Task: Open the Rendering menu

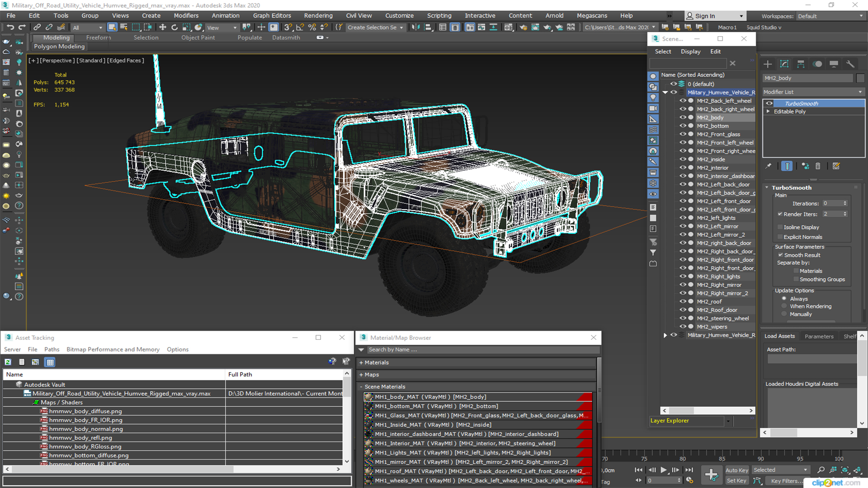Action: [x=318, y=15]
